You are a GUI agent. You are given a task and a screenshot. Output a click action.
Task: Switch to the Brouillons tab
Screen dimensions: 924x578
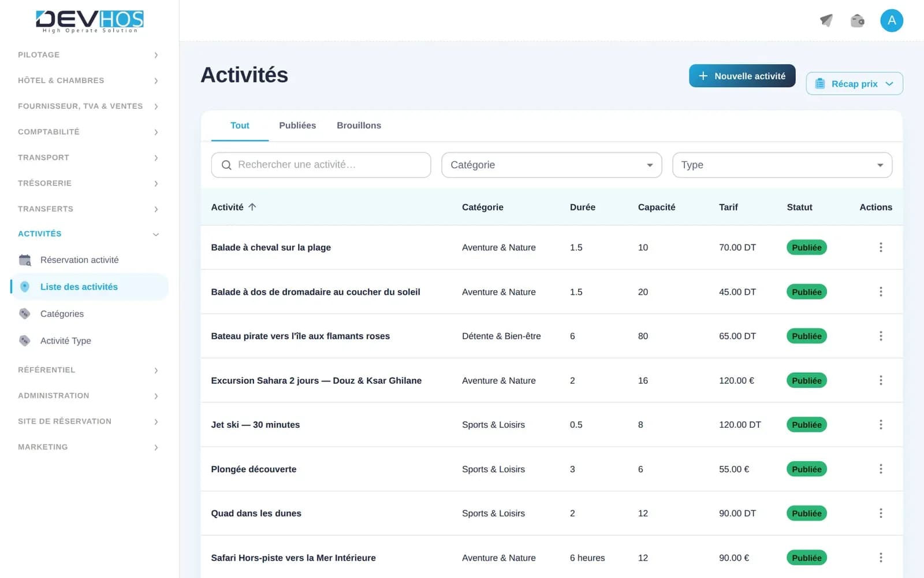pyautogui.click(x=359, y=125)
